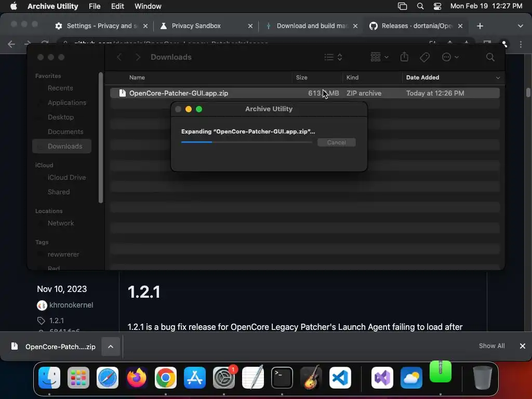
Task: Go back in Finder window
Action: 119,57
